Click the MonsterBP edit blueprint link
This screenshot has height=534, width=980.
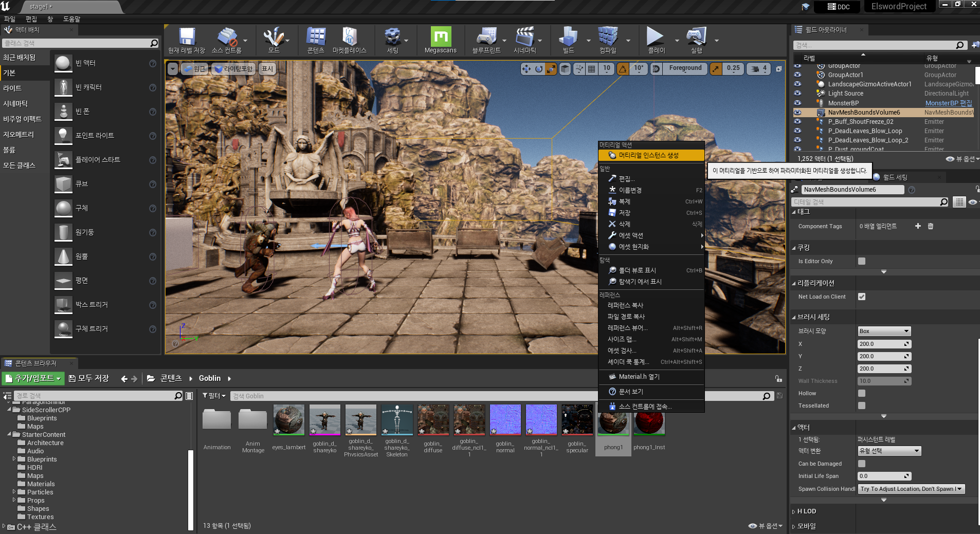point(948,103)
